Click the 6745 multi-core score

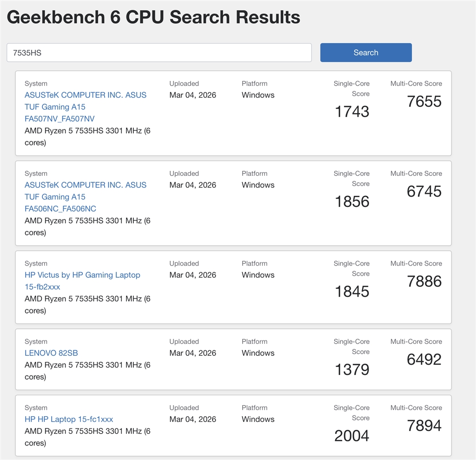[x=424, y=191]
